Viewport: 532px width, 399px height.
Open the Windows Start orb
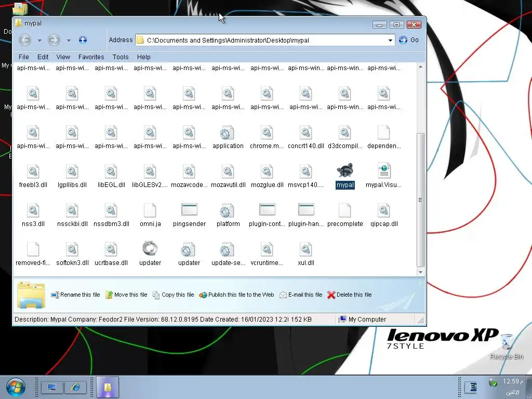pos(15,387)
